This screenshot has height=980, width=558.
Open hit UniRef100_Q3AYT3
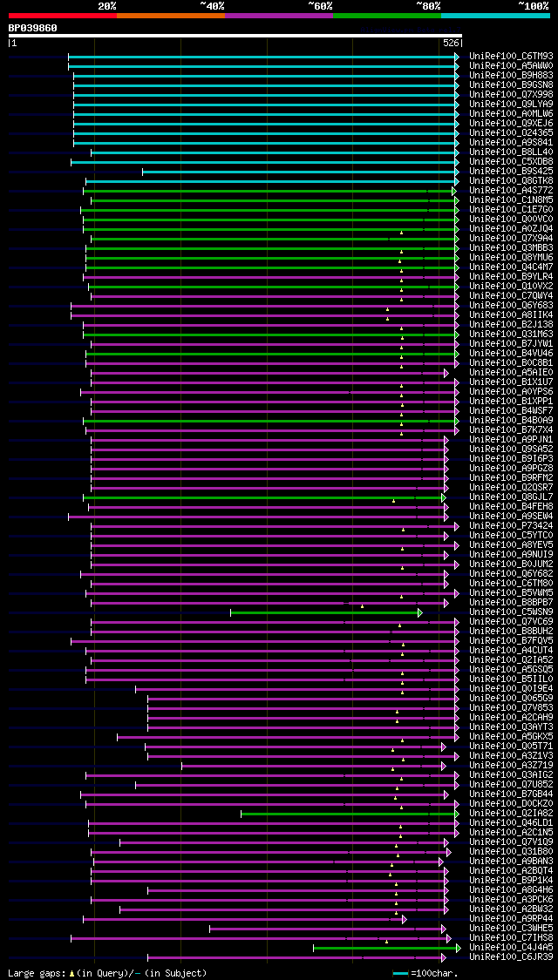(511, 727)
